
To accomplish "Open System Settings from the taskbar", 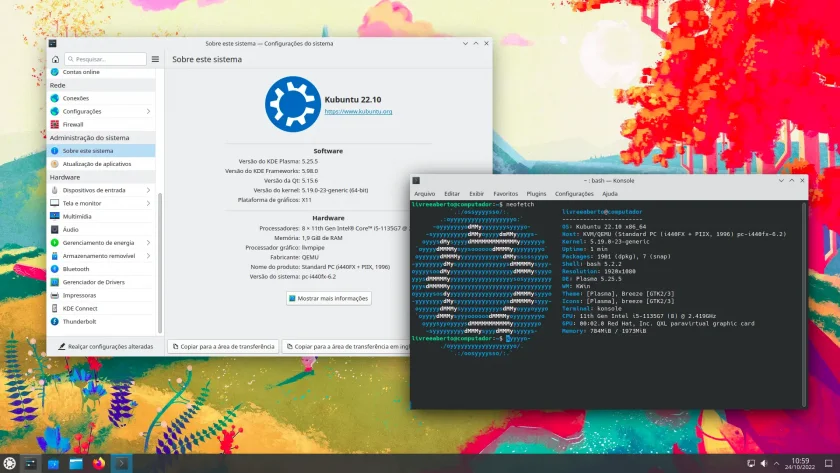I will click(x=31, y=463).
